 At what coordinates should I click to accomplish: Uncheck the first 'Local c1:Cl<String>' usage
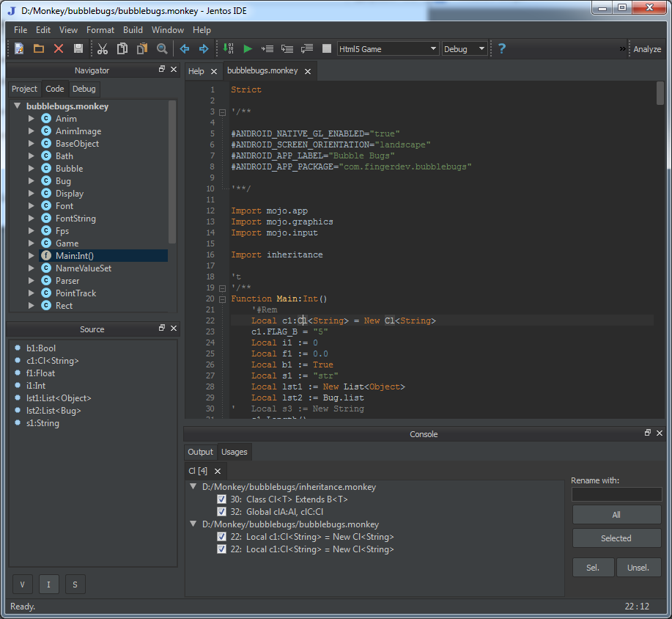tap(222, 536)
